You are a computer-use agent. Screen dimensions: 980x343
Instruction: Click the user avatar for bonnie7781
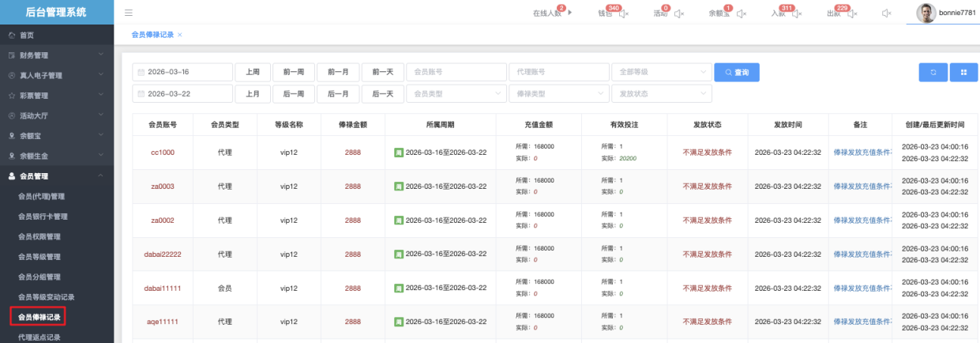926,13
